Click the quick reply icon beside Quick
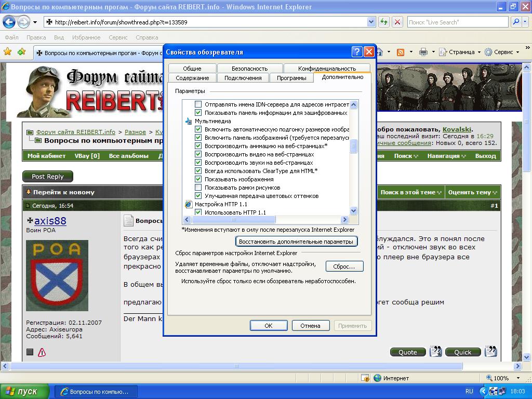 (490, 352)
